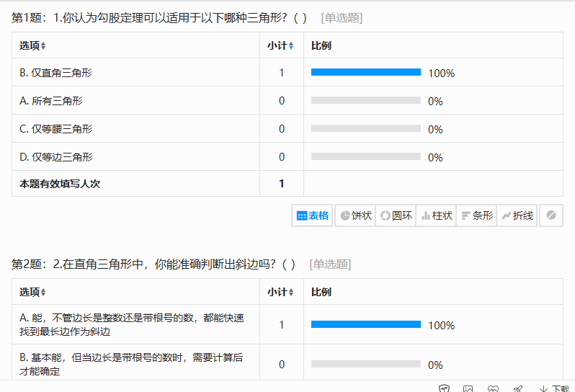Select the 饼状 pie chart view

[355, 215]
